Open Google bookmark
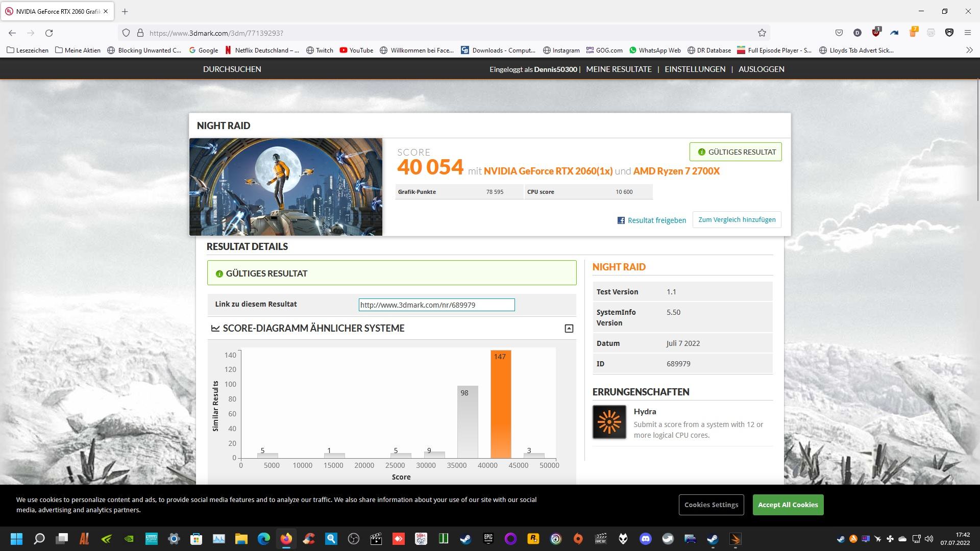Viewport: 980px width, 551px height. point(203,50)
